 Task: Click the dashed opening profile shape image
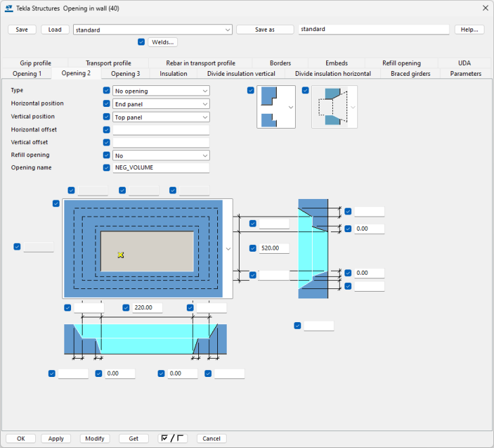[x=330, y=107]
